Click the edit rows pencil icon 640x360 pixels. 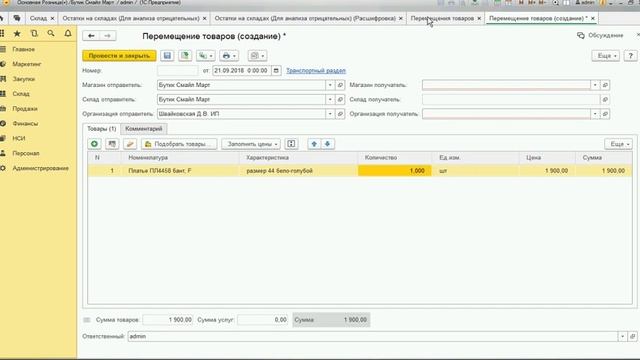pos(130,144)
